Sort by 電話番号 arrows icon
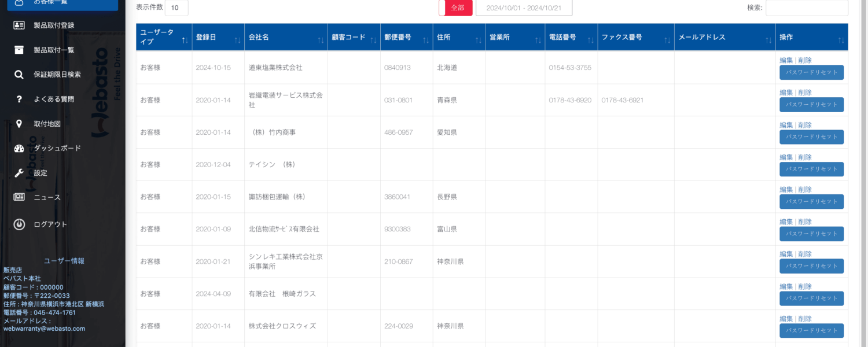 coord(591,40)
